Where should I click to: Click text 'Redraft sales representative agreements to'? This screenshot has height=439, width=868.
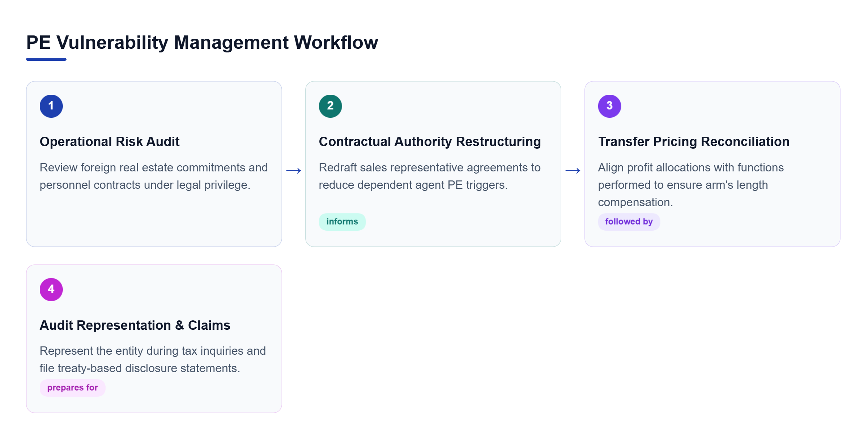tap(430, 167)
